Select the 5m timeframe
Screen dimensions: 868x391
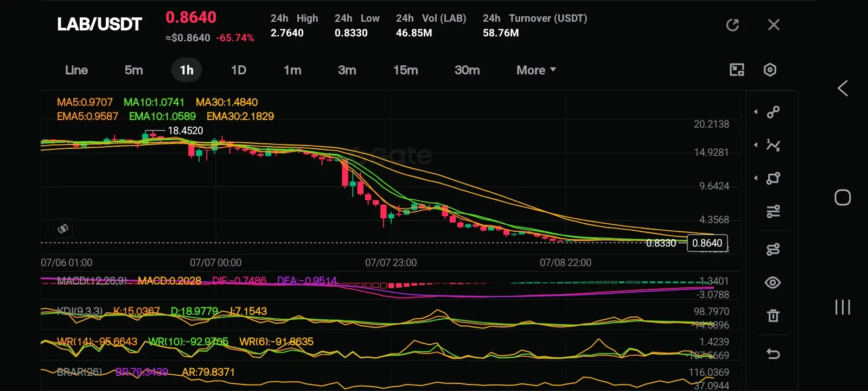coord(133,70)
